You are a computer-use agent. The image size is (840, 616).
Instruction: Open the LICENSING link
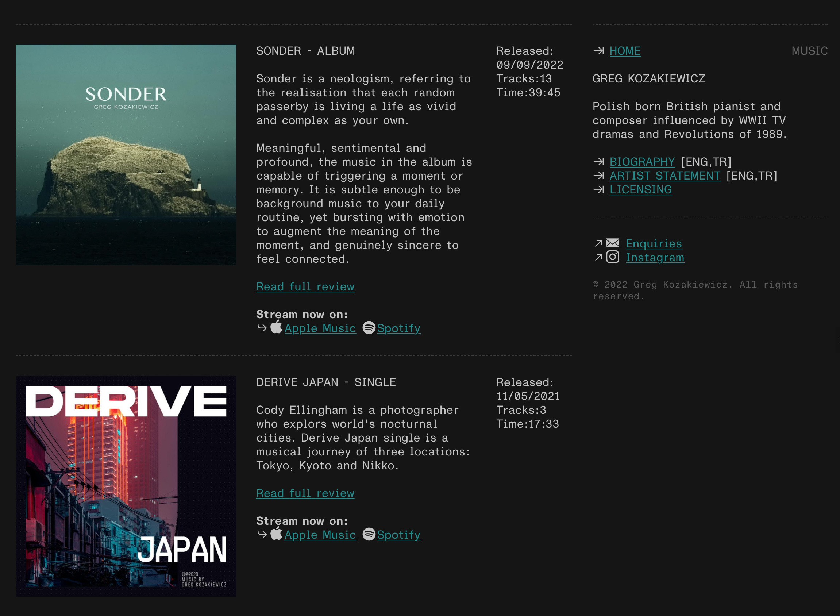click(640, 190)
